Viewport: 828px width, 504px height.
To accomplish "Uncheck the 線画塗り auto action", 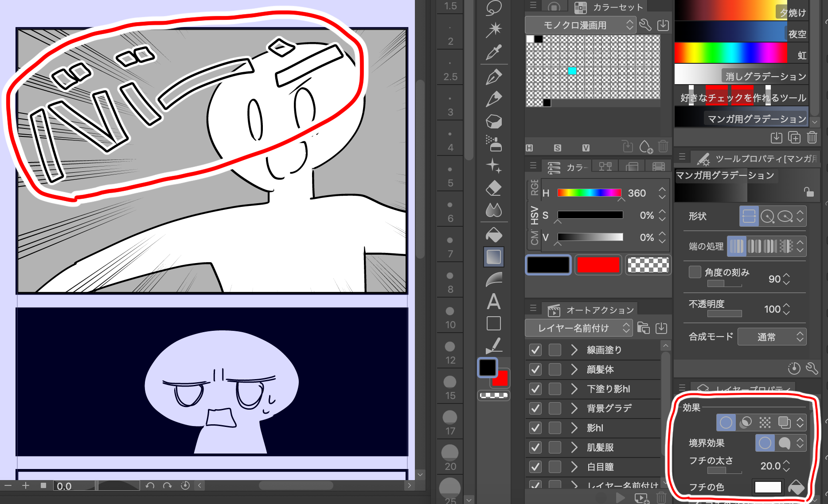I will click(x=535, y=350).
